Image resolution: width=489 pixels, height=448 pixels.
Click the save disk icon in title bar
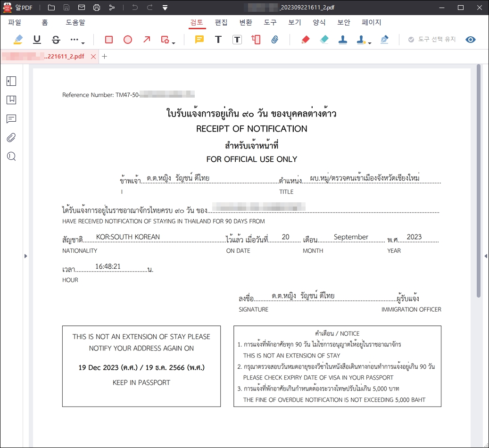(66, 8)
